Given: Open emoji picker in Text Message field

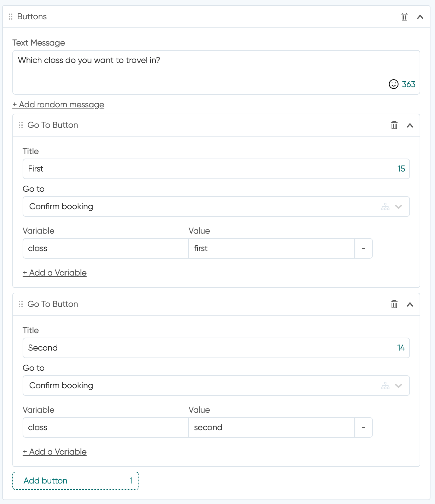Looking at the screenshot, I should coord(393,84).
